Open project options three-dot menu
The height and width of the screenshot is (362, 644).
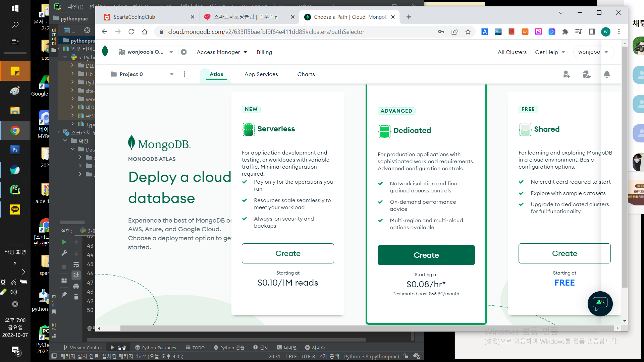coord(184,74)
